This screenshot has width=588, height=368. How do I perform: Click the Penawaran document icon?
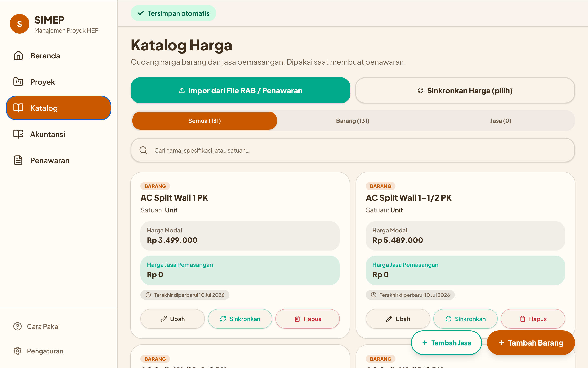(x=18, y=160)
